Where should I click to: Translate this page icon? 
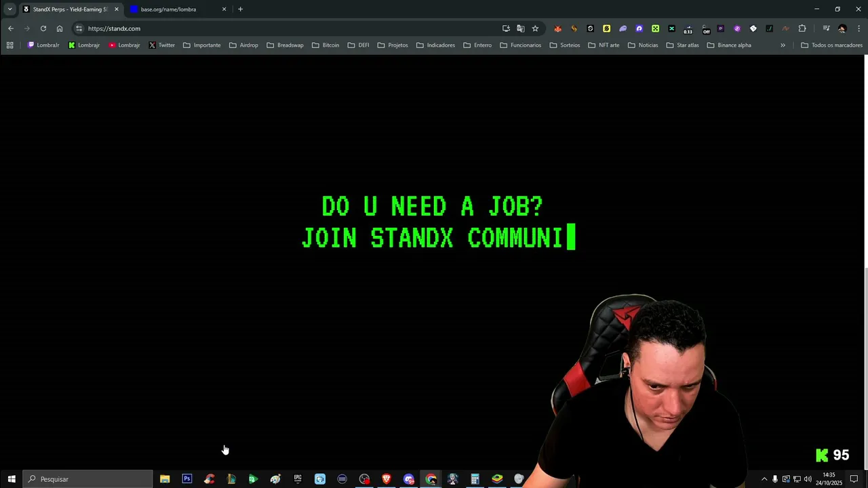pos(521,28)
